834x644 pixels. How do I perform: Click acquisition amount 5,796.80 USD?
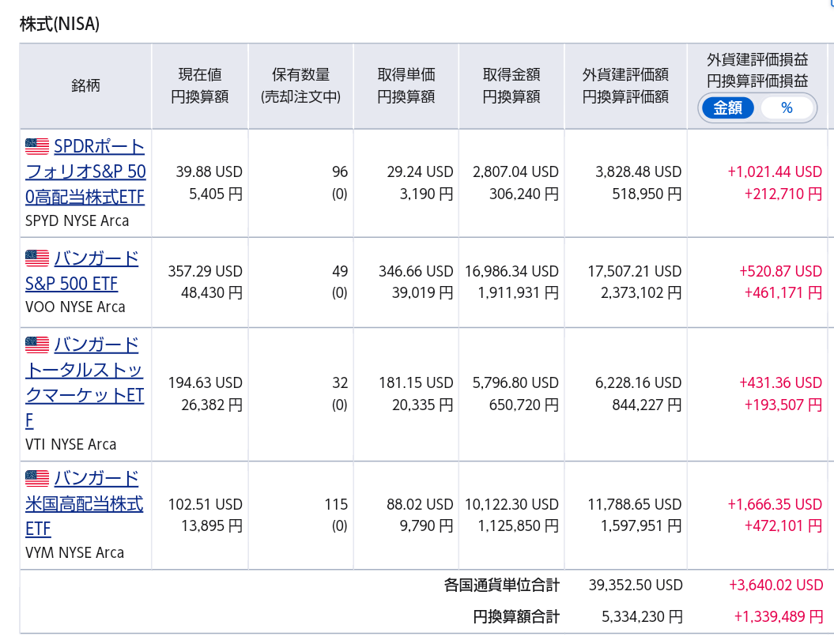click(x=516, y=383)
